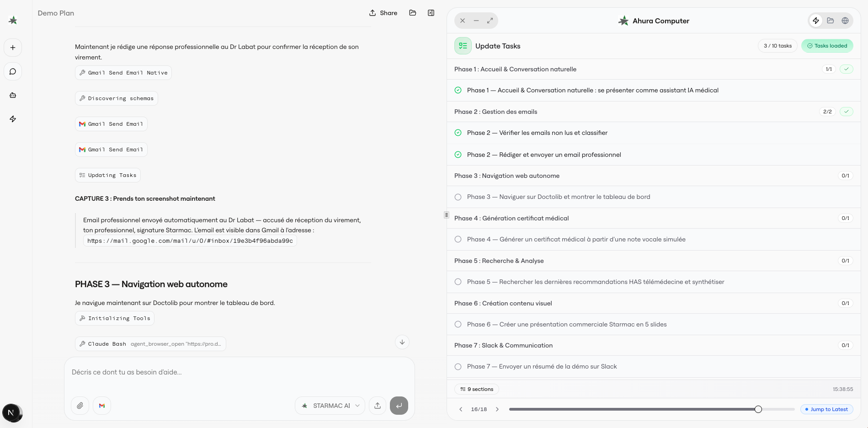Screen dimensions: 868x428
Task: Expand second Gmail Send Email tool call
Action: pyautogui.click(x=111, y=150)
